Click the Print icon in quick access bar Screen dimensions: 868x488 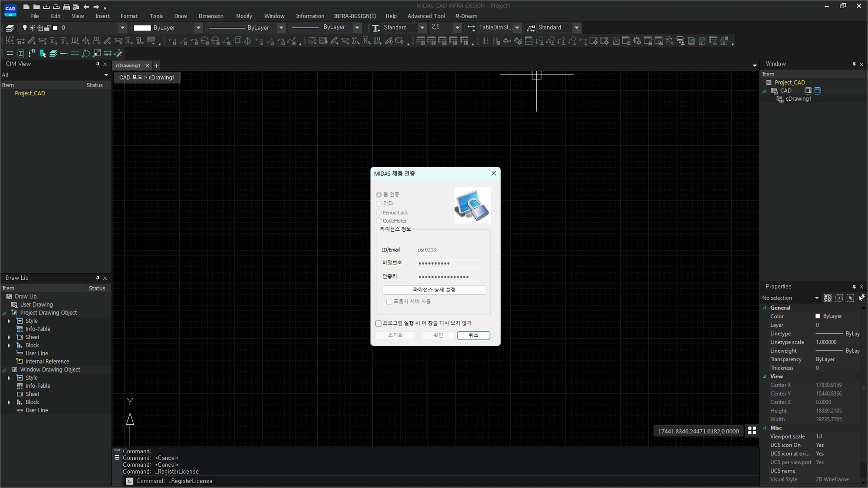coord(66,7)
